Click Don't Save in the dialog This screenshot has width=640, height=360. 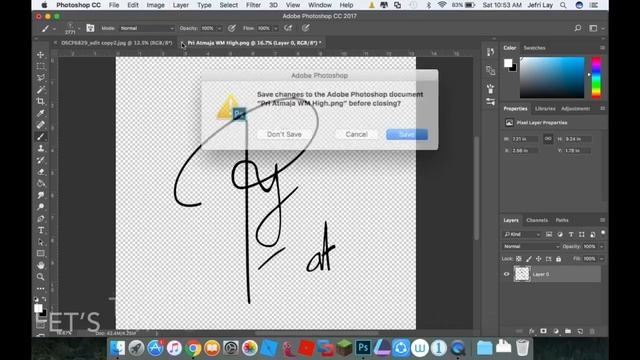284,134
